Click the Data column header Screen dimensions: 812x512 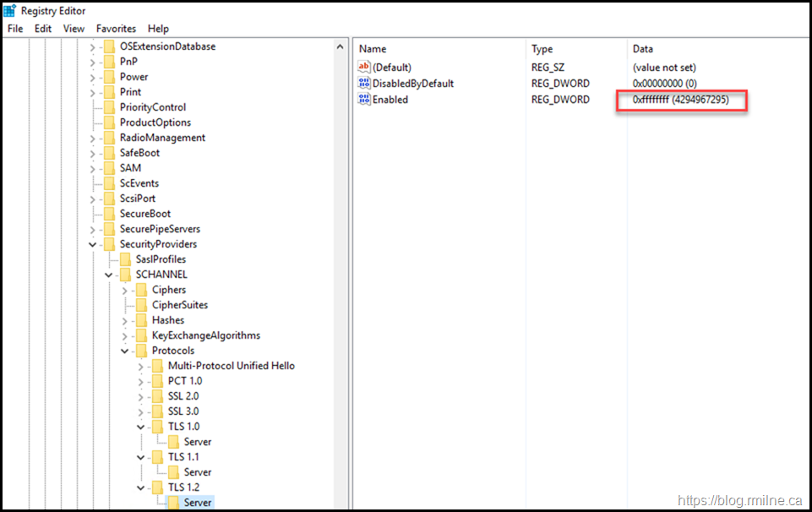[x=643, y=49]
